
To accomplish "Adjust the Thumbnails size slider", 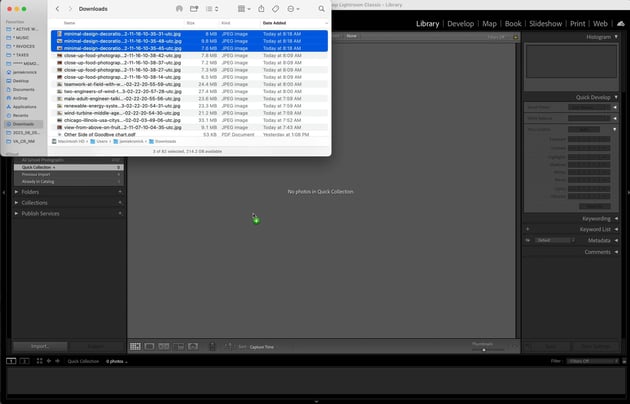I will (484, 350).
